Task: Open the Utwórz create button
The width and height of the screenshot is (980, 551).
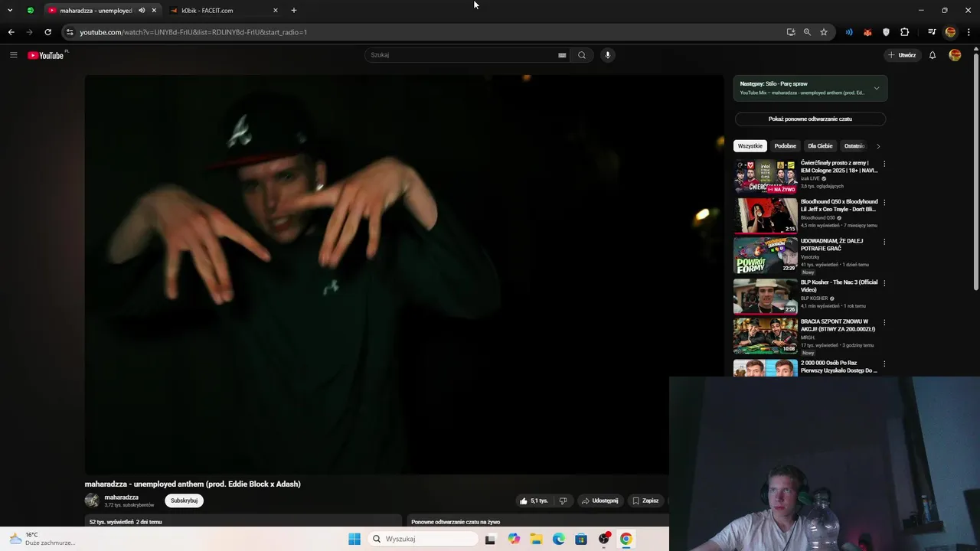Action: point(902,55)
